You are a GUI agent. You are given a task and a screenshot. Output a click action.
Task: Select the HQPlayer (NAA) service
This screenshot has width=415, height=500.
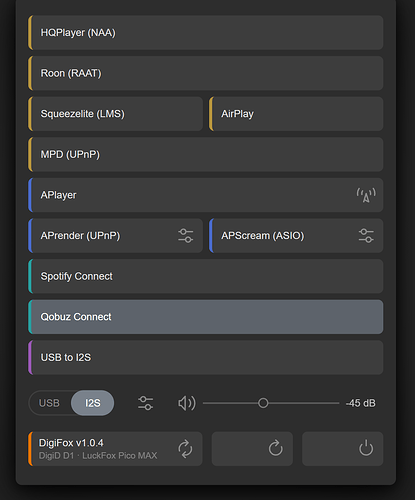206,33
